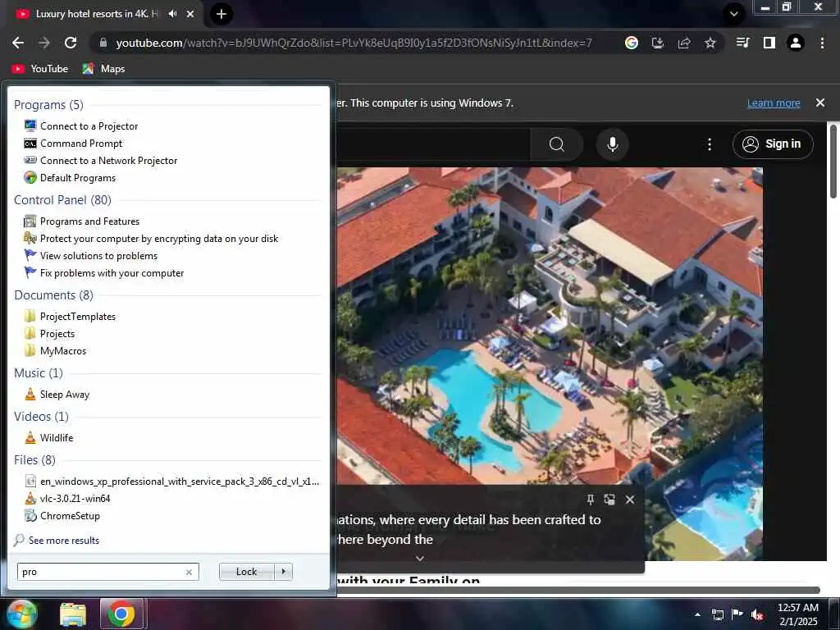This screenshot has height=630, width=840.
Task: Open shutdown options arrow next to Lock
Action: pyautogui.click(x=283, y=572)
